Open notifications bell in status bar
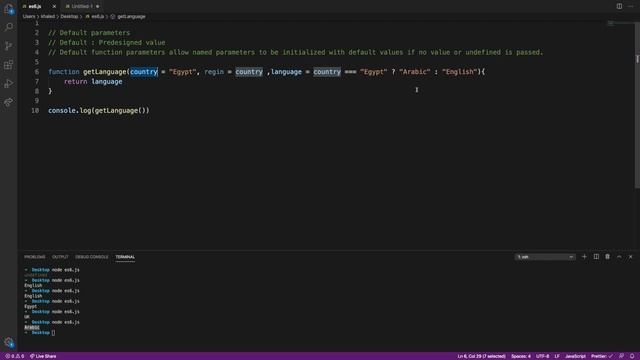This screenshot has width=640, height=360. click(x=632, y=356)
